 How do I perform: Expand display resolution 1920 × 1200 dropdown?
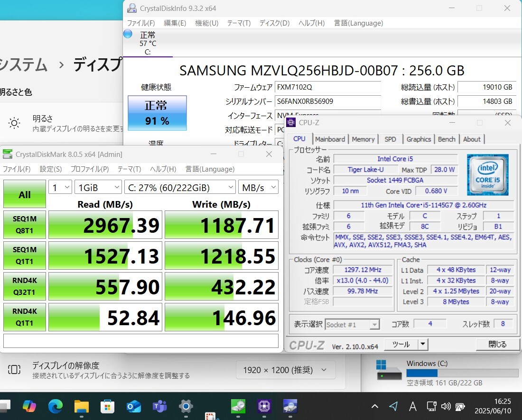coord(285,370)
